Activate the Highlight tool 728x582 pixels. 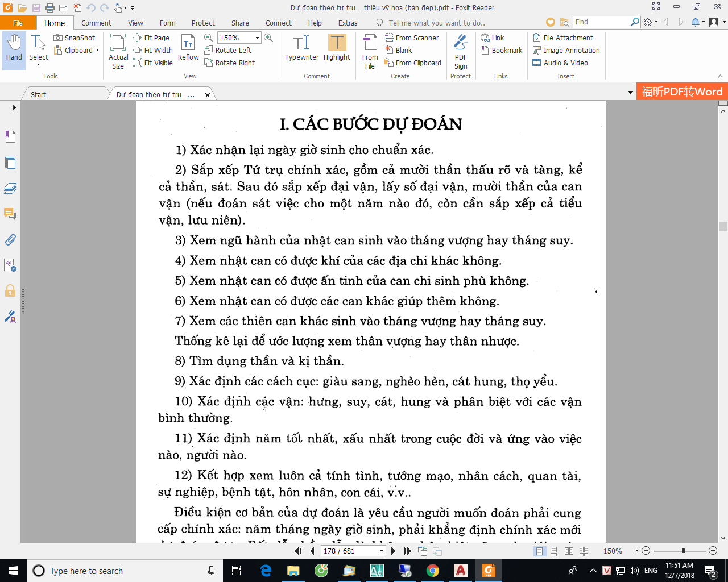click(337, 48)
